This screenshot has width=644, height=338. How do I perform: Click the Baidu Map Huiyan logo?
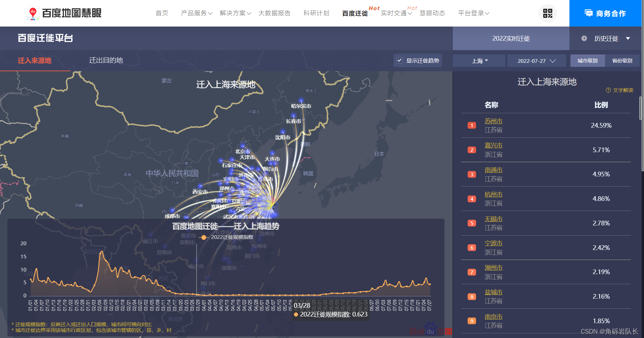pyautogui.click(x=63, y=13)
